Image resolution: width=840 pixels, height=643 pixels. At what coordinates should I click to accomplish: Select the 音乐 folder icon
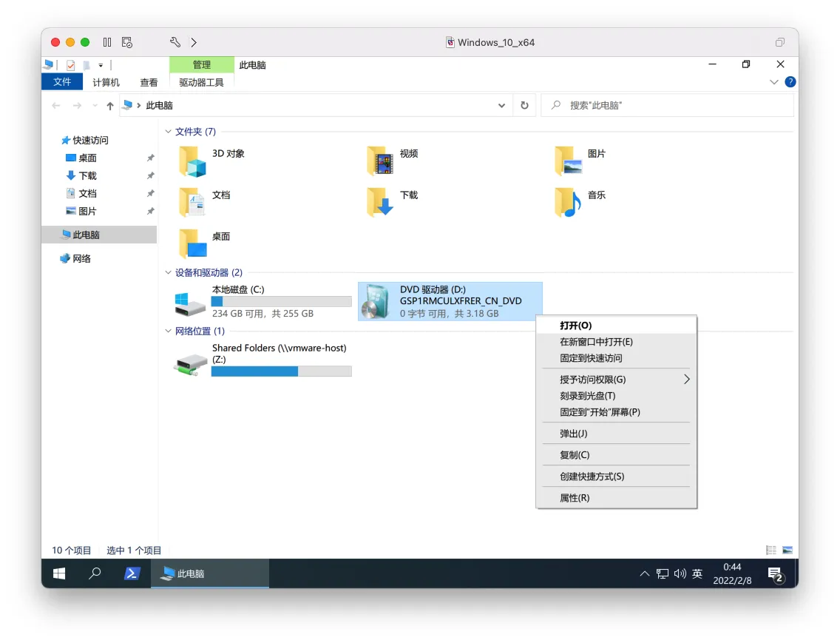(569, 203)
